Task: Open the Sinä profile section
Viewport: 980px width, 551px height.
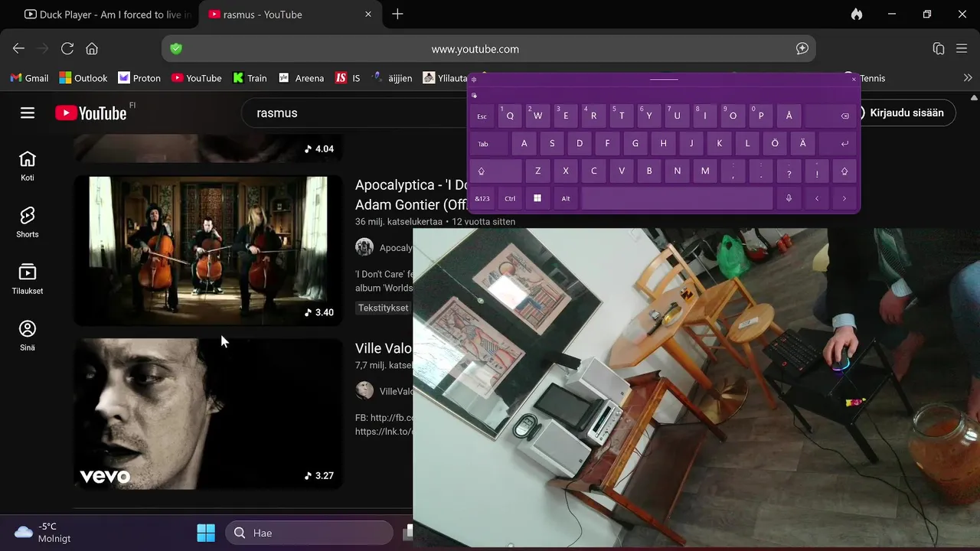Action: click(28, 336)
